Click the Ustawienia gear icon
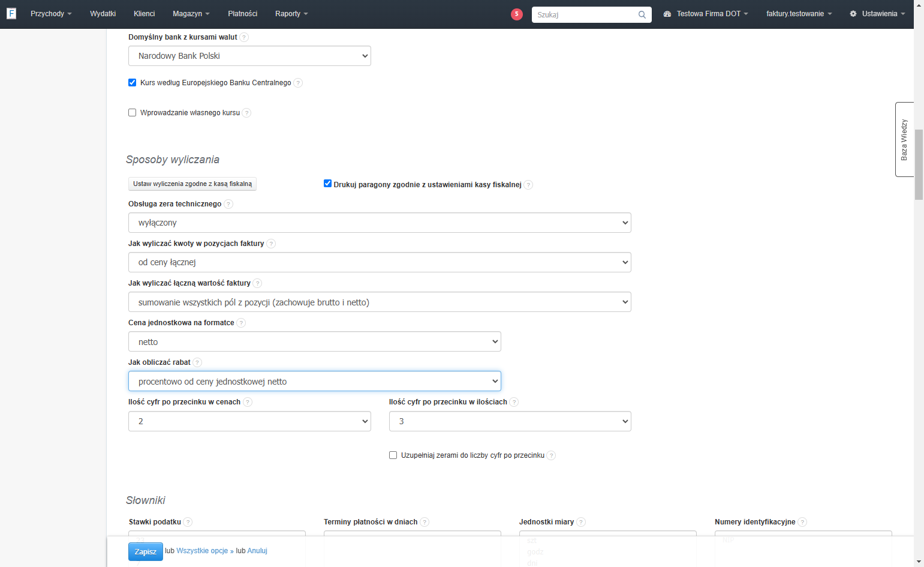The height and width of the screenshot is (567, 924). pyautogui.click(x=853, y=14)
